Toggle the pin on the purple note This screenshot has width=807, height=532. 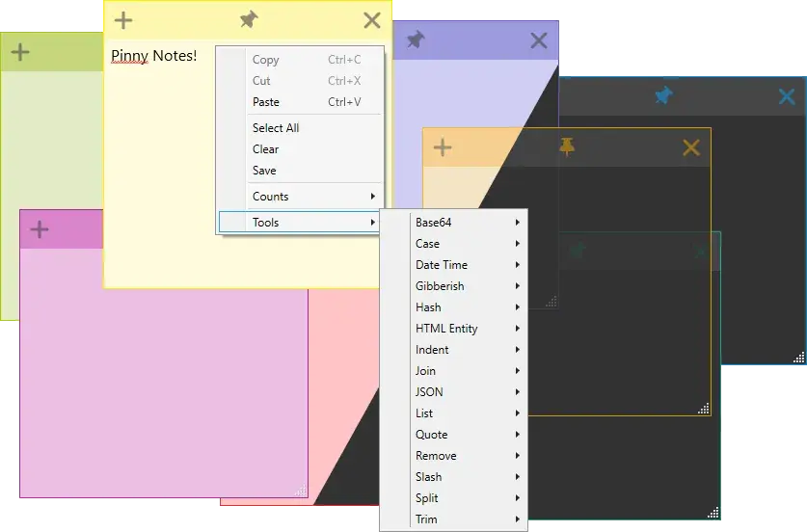pos(416,40)
